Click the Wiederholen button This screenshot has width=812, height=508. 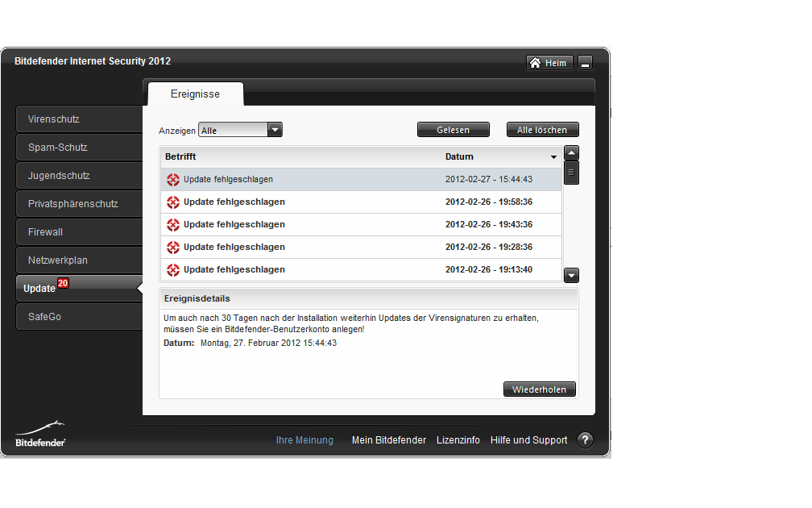click(539, 389)
